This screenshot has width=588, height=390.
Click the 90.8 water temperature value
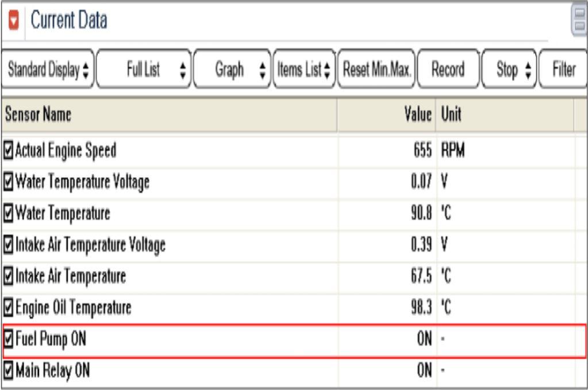[421, 213]
